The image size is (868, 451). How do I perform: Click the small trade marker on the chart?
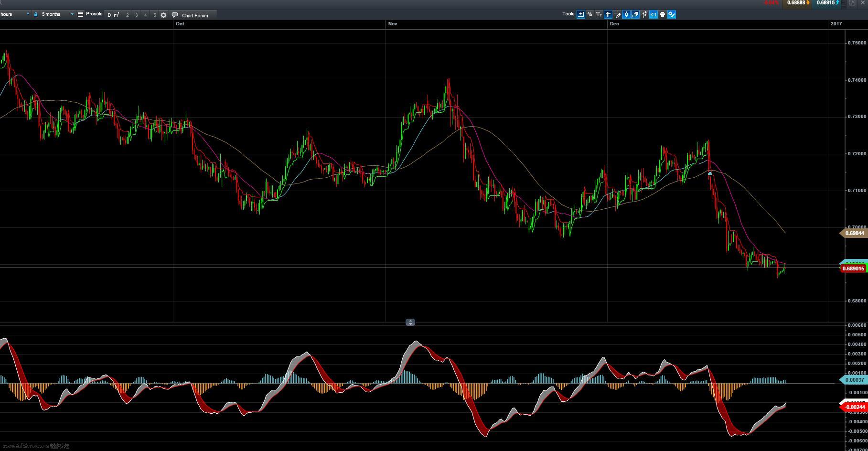[x=710, y=173]
